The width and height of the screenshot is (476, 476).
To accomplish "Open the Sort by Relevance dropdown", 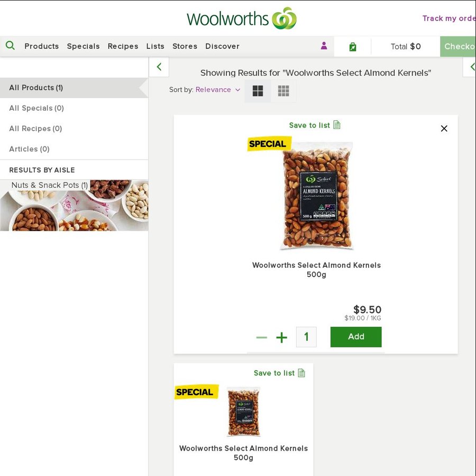I will coord(218,89).
